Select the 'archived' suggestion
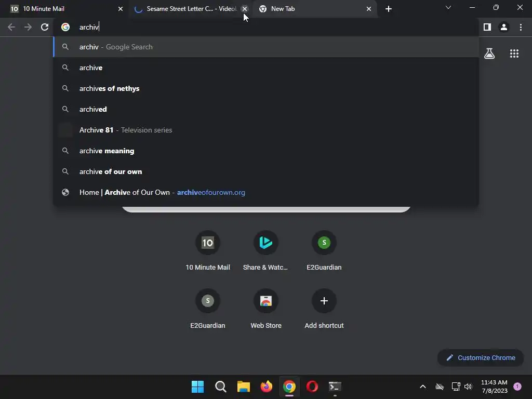The height and width of the screenshot is (399, 532). [265, 109]
